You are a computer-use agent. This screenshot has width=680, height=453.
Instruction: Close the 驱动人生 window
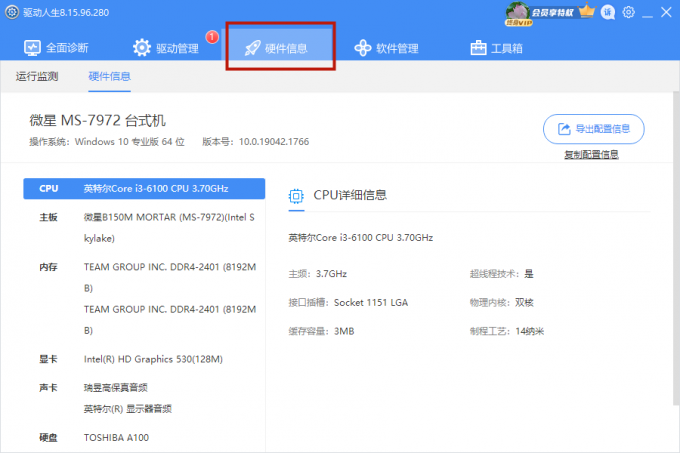coord(666,12)
